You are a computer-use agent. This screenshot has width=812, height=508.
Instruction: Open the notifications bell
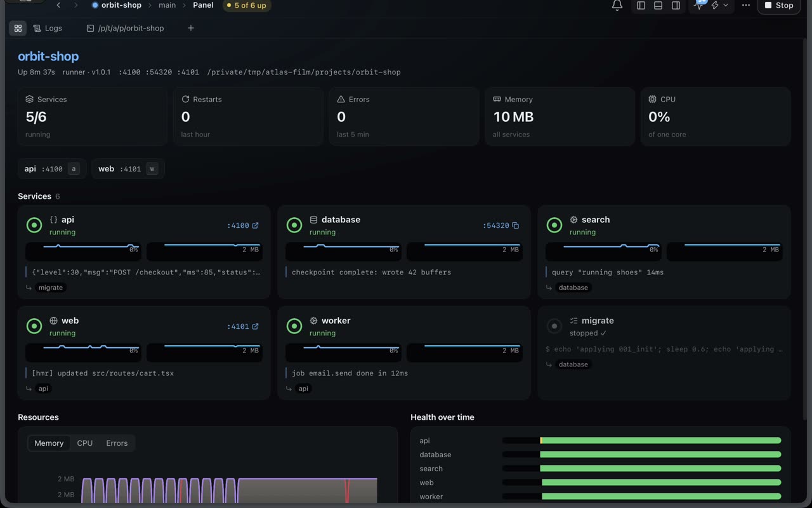(617, 5)
